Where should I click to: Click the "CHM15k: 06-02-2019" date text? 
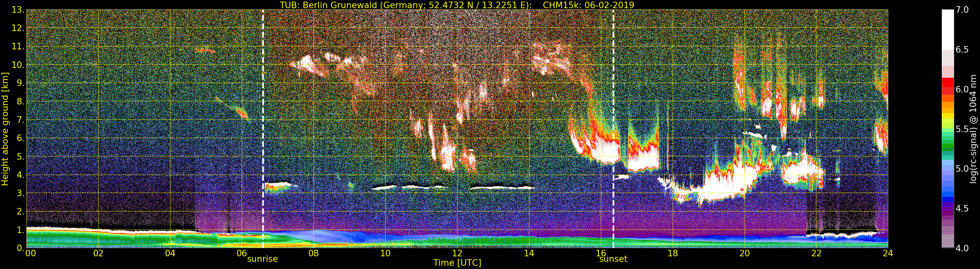(x=588, y=5)
